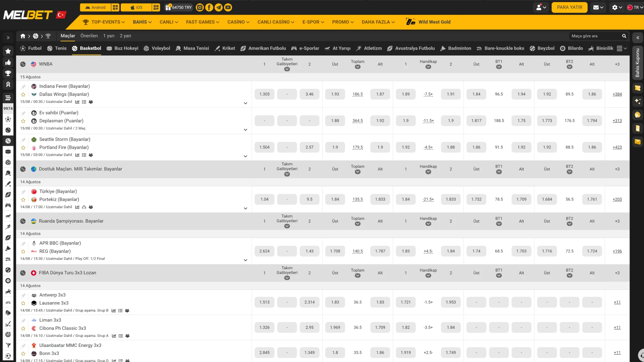Favorite the Türkiye vs Portekiz match
The image size is (644, 362).
[23, 200]
